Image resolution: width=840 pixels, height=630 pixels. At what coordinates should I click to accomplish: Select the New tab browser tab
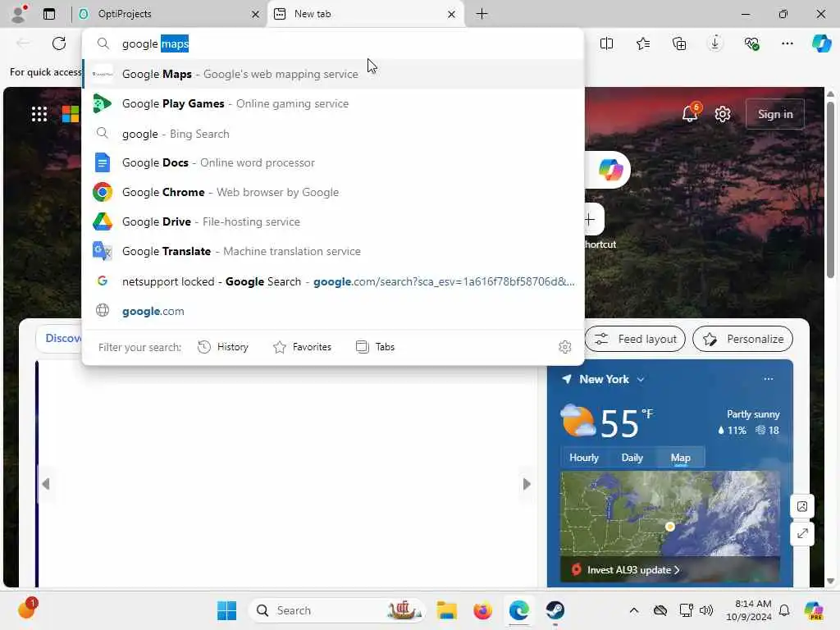coord(365,14)
